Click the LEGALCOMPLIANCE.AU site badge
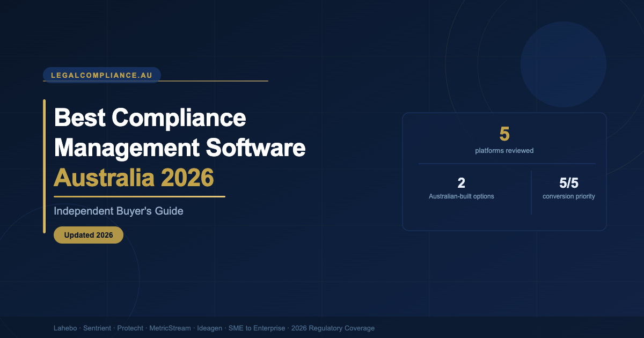The height and width of the screenshot is (338, 644). 102,75
